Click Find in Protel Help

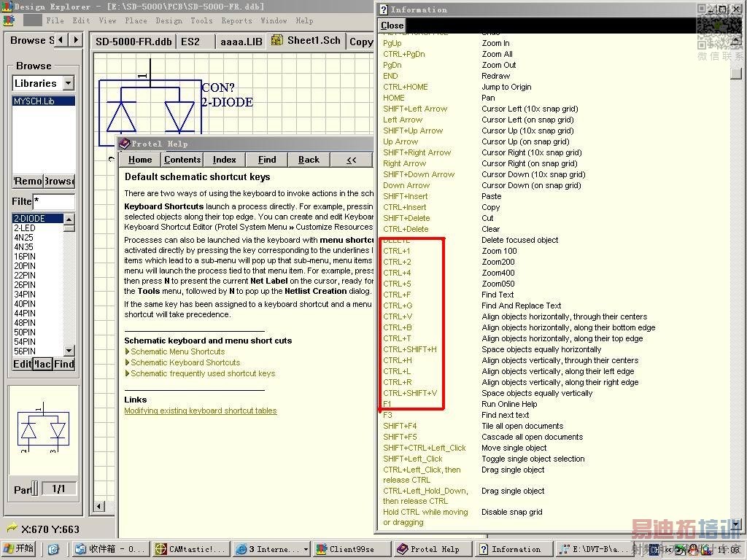[267, 160]
